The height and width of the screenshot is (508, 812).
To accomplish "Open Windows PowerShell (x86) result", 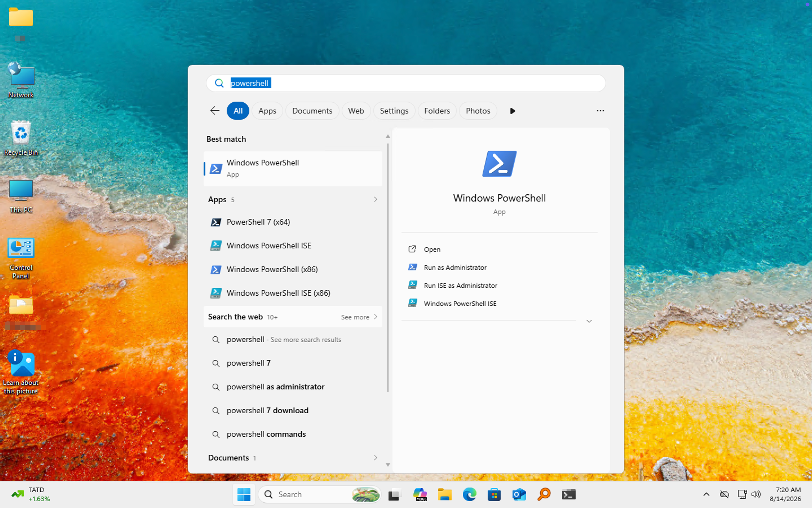I will point(293,270).
